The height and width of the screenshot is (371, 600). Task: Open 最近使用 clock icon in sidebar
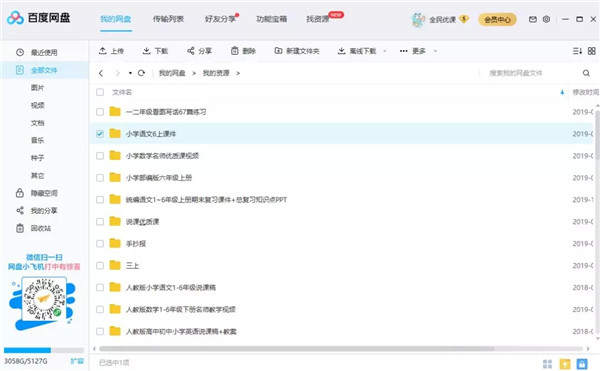click(x=20, y=52)
